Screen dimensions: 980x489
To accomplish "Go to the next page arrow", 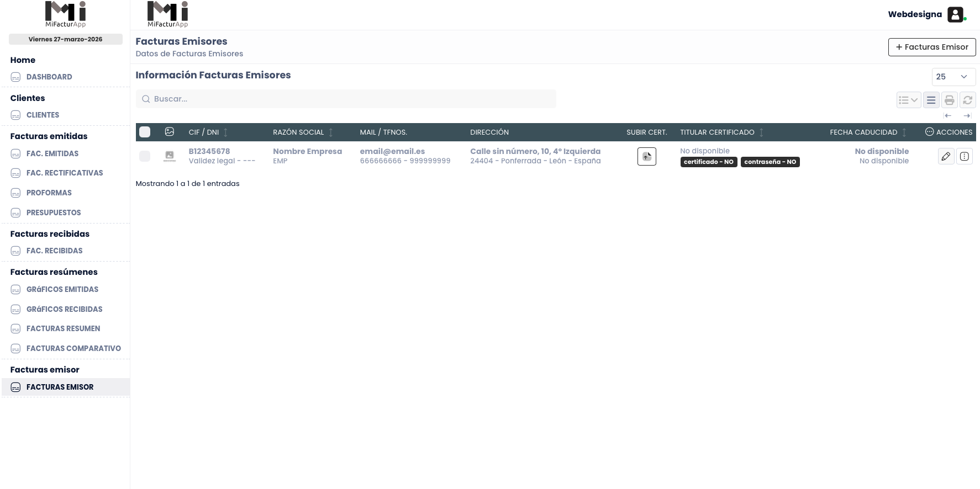I will (967, 115).
